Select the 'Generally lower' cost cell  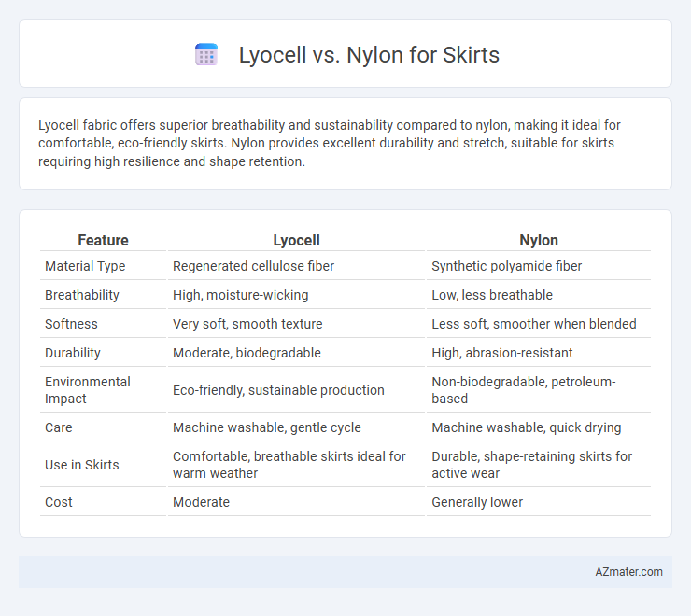click(x=477, y=502)
